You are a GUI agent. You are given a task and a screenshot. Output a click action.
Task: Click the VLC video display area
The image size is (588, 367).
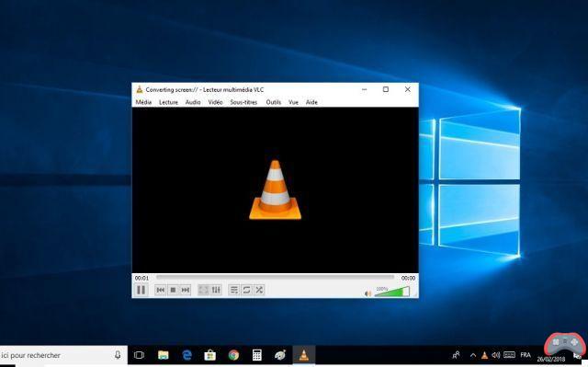pos(275,189)
